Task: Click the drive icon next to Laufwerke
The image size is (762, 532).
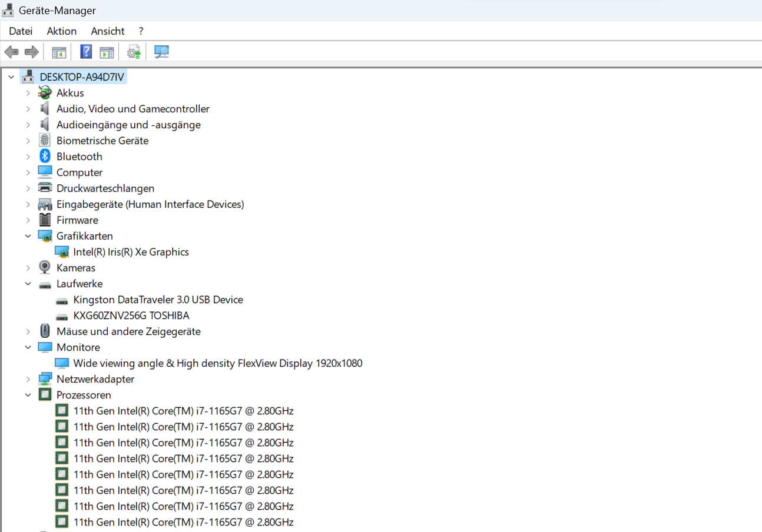Action: [45, 285]
